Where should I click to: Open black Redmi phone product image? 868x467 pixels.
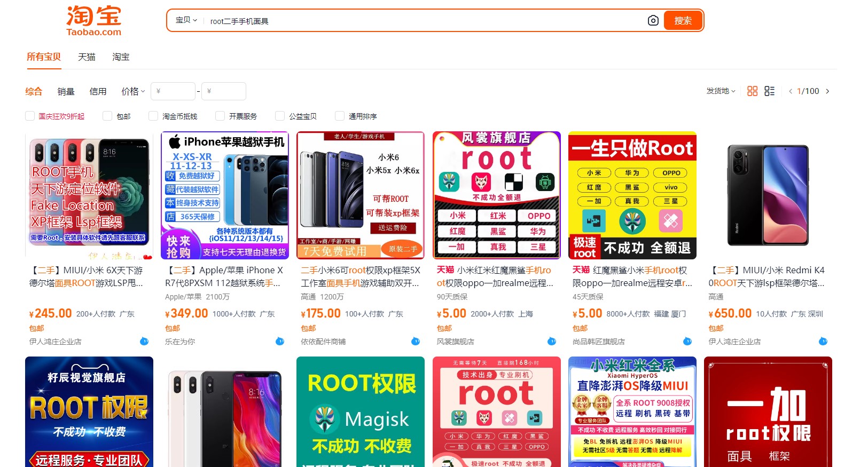pos(768,195)
